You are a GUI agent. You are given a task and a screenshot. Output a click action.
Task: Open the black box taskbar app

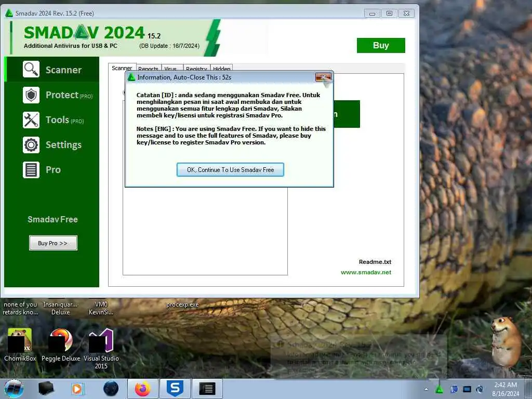[46, 389]
